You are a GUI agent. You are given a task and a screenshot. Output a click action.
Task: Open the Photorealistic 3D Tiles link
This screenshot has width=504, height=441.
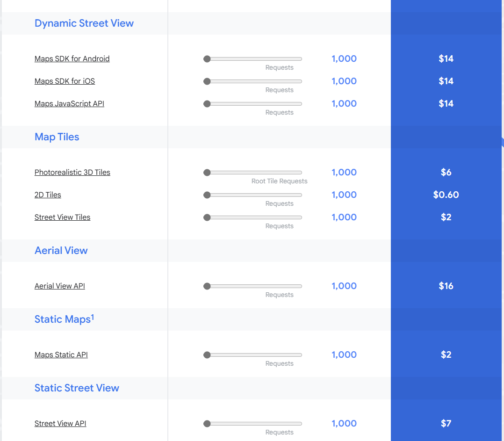click(72, 172)
